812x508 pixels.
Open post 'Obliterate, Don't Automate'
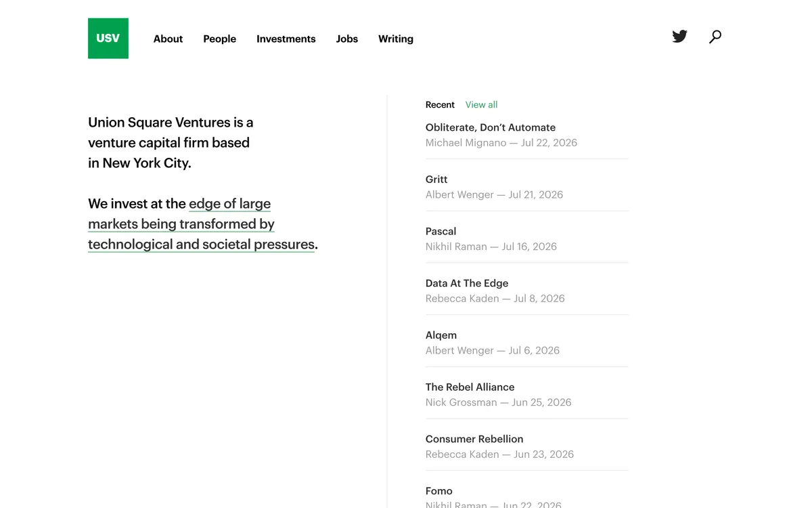pos(491,127)
